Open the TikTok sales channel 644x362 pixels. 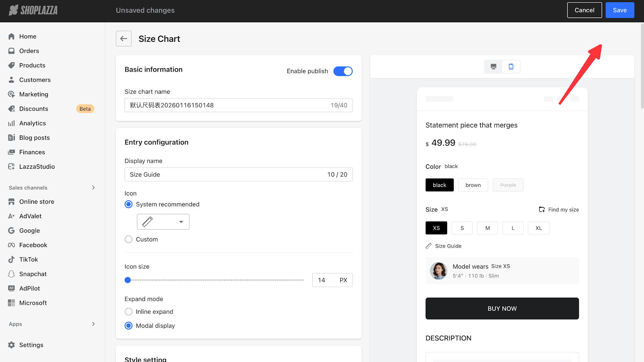(29, 260)
